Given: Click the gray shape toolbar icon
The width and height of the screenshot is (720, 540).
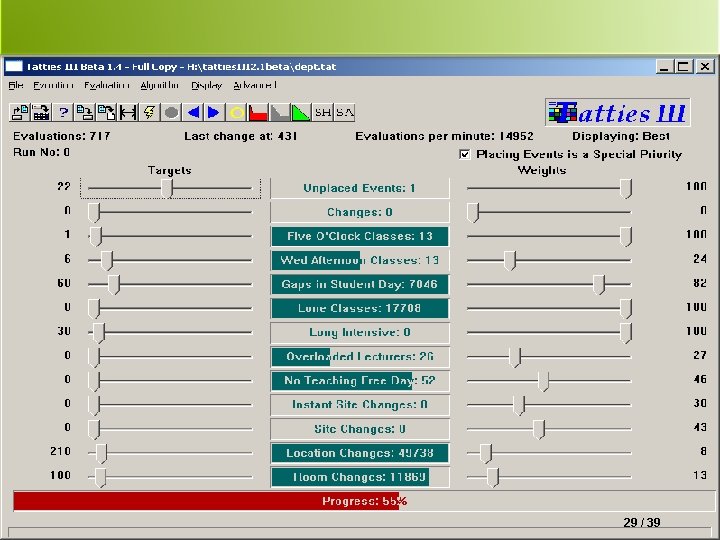Looking at the screenshot, I should (279, 112).
